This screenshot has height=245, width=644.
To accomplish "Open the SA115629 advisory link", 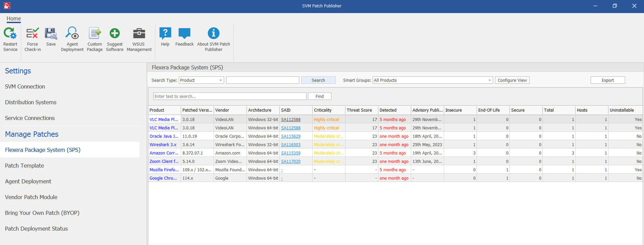I will [x=290, y=136].
